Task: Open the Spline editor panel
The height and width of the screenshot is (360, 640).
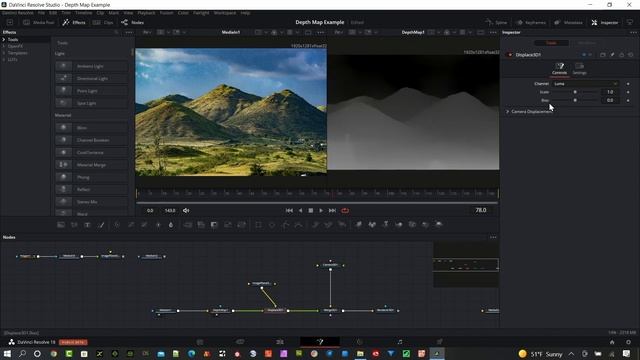Action: [496, 22]
